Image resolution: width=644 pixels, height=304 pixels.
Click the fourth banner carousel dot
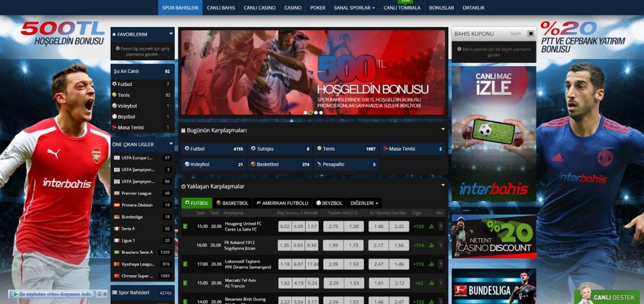coord(321,112)
